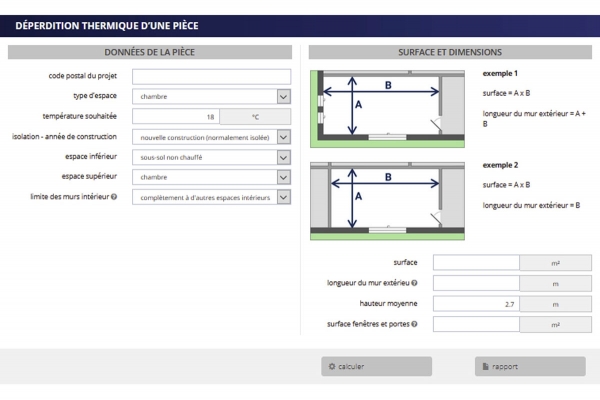Click the gear icon on the calculer button
Screen dimensions: 600x400
(x=332, y=366)
